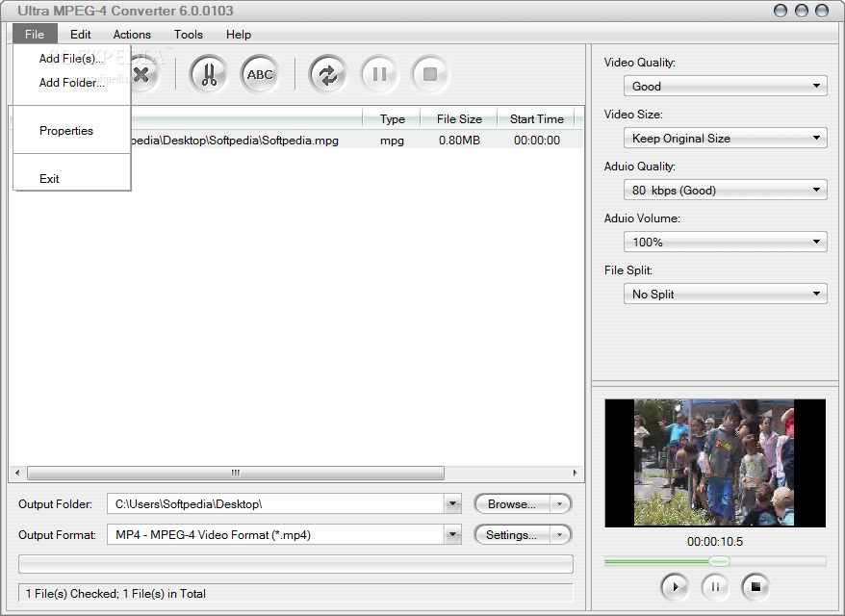Open the scissors trim tool
Screen dimensions: 845x616
pyautogui.click(x=209, y=74)
